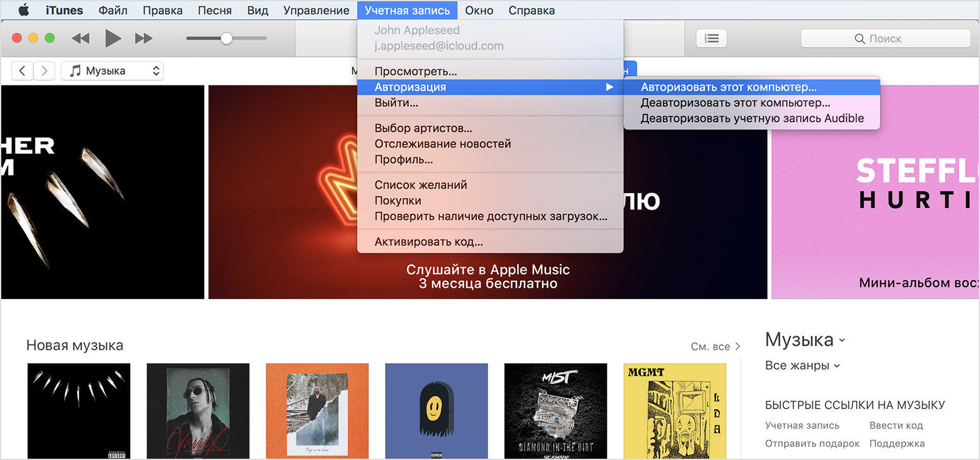
Task: Close the Учетная запись menu
Action: point(407,10)
